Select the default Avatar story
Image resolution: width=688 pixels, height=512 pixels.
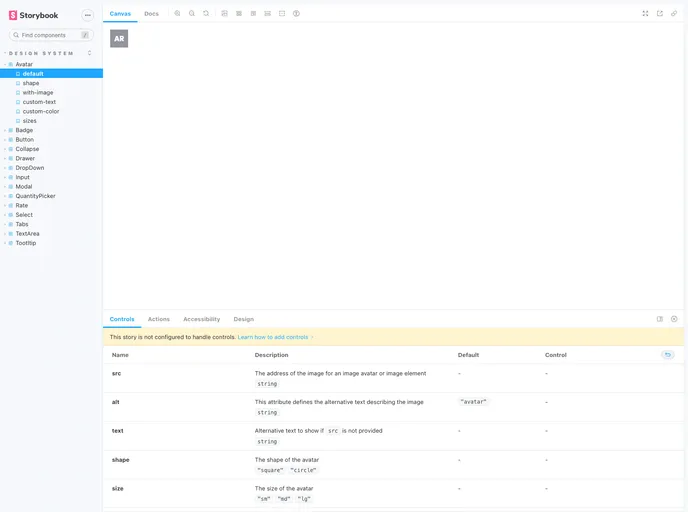pos(51,74)
